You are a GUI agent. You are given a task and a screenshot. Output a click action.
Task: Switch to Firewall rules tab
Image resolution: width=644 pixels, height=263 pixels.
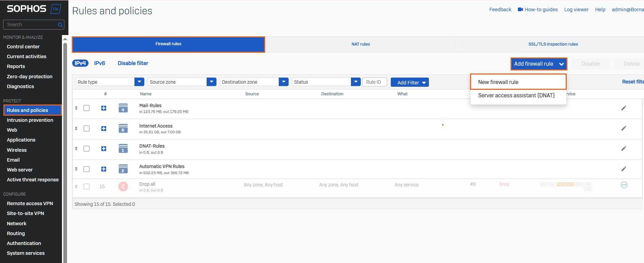(168, 44)
